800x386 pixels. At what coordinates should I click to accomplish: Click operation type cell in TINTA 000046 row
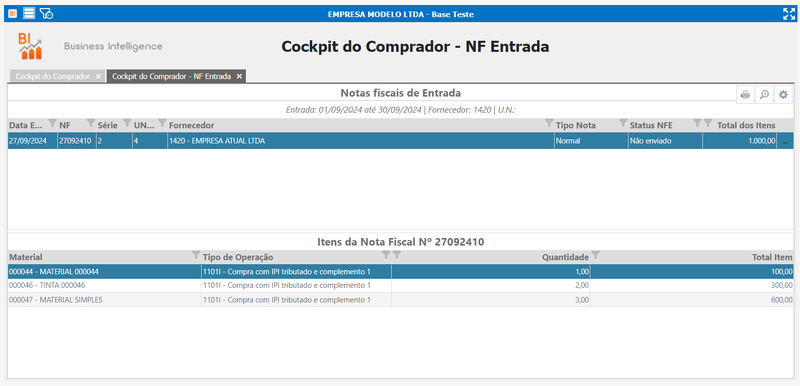pos(296,286)
